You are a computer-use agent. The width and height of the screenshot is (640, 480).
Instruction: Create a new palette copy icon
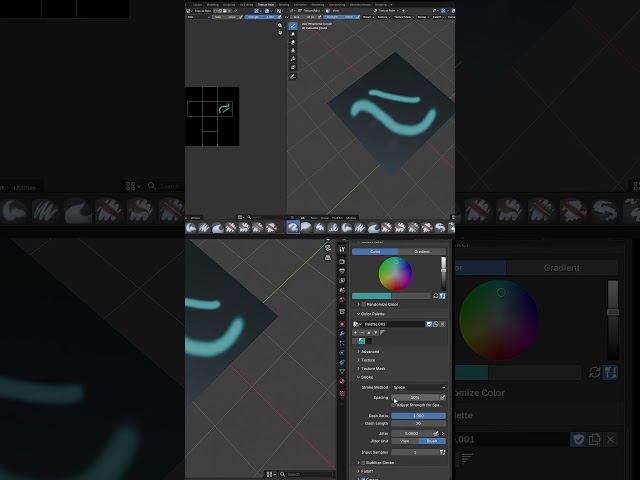pos(436,324)
